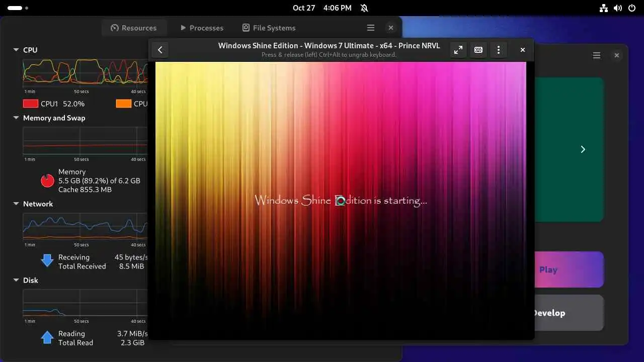Switch to the Processes tab
Viewport: 644px width, 362px height.
201,28
